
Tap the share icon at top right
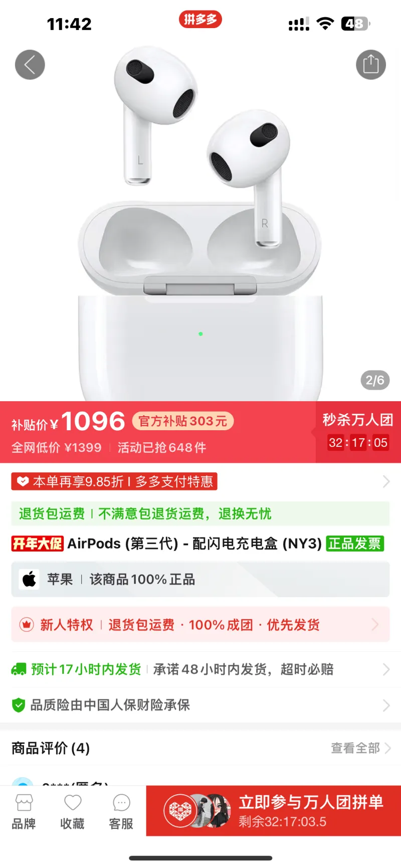(x=371, y=65)
